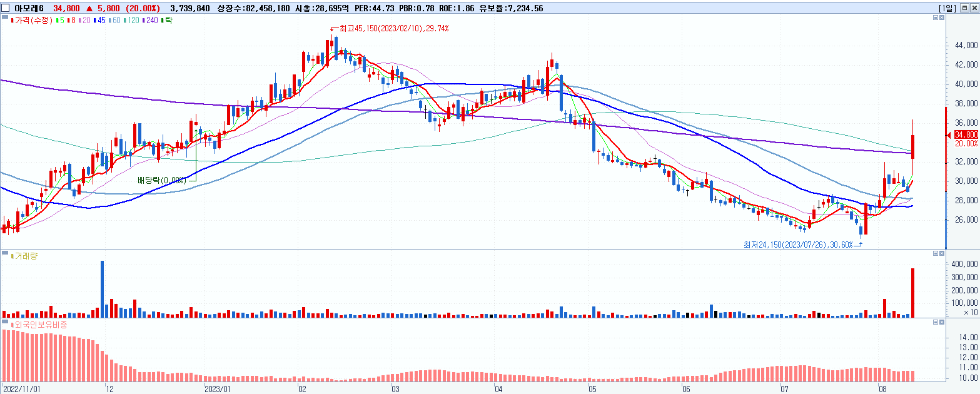Toggle the 240-day moving average legend
The image size is (980, 394).
151,21
